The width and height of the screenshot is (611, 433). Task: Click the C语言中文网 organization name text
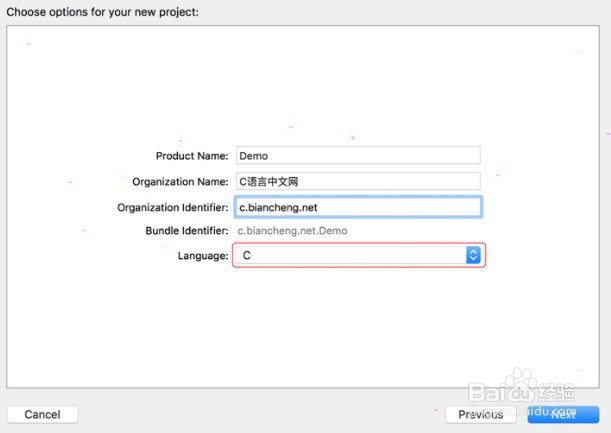click(x=268, y=182)
